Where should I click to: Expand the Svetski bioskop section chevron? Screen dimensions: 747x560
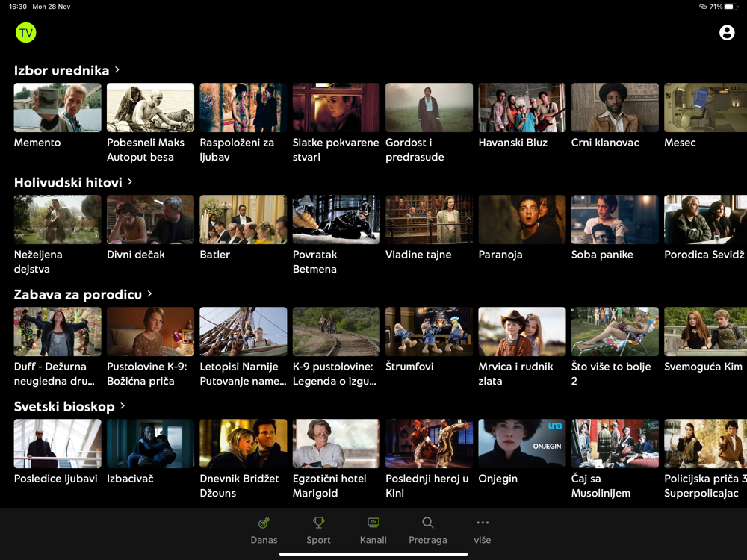coord(123,405)
